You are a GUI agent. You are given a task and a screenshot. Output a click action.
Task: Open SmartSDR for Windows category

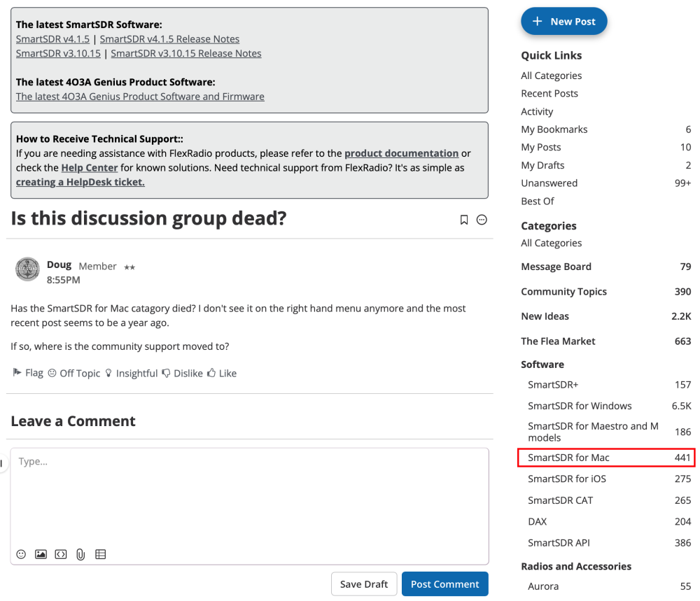(x=610, y=406)
